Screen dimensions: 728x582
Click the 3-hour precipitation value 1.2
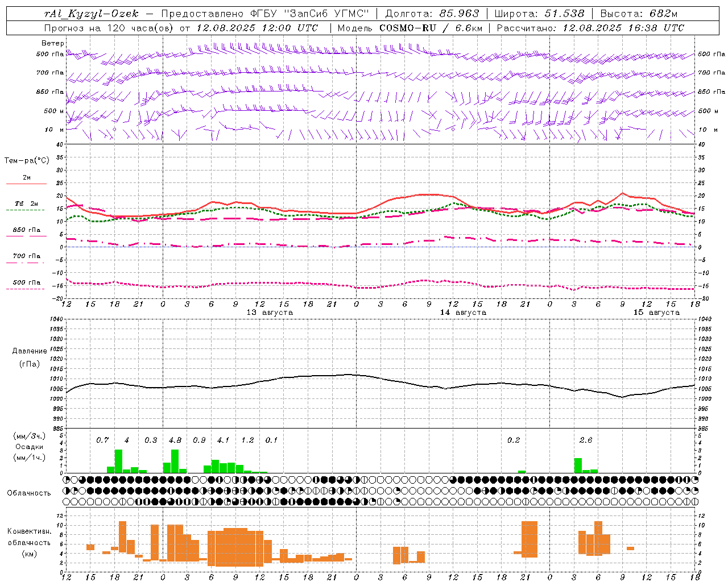click(247, 440)
